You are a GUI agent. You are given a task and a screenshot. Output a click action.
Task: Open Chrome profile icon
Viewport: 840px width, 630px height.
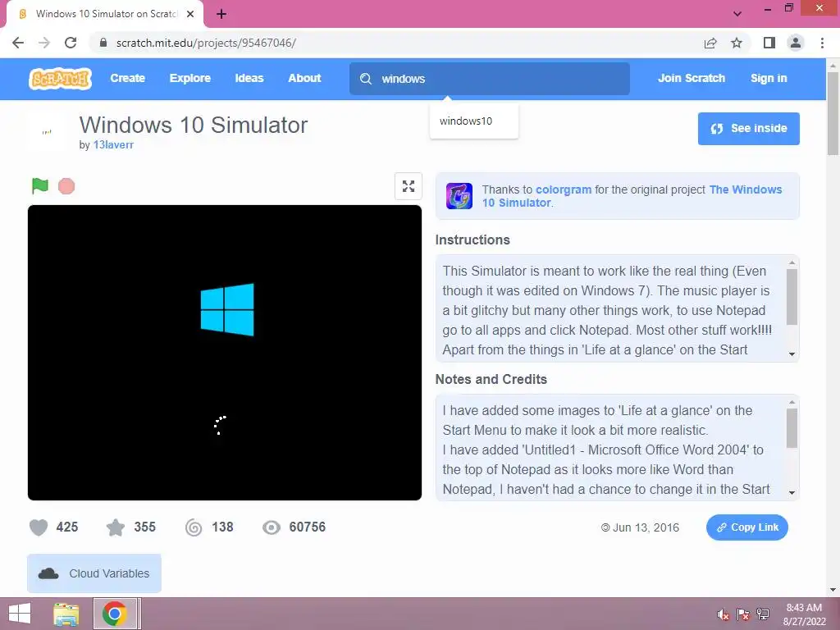click(796, 43)
